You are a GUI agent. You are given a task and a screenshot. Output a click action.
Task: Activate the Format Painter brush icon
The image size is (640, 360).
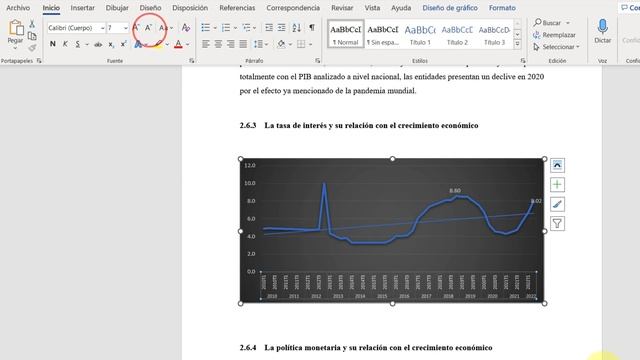pyautogui.click(x=32, y=48)
